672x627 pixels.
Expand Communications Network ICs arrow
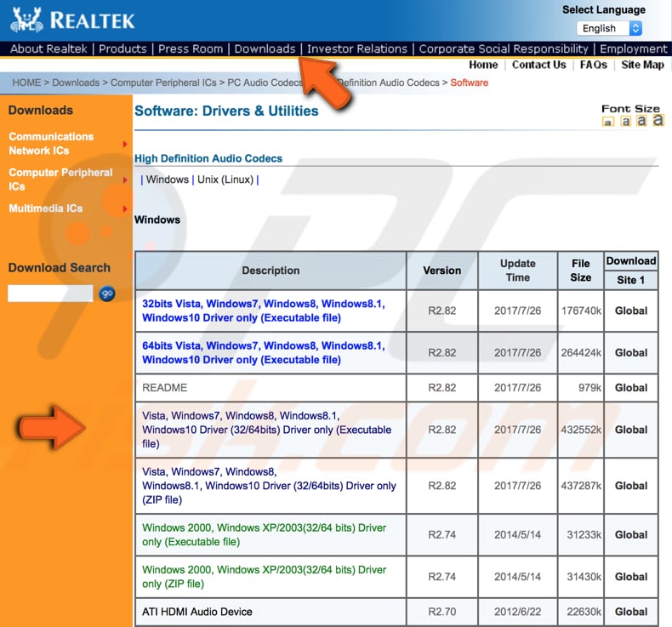click(x=125, y=144)
